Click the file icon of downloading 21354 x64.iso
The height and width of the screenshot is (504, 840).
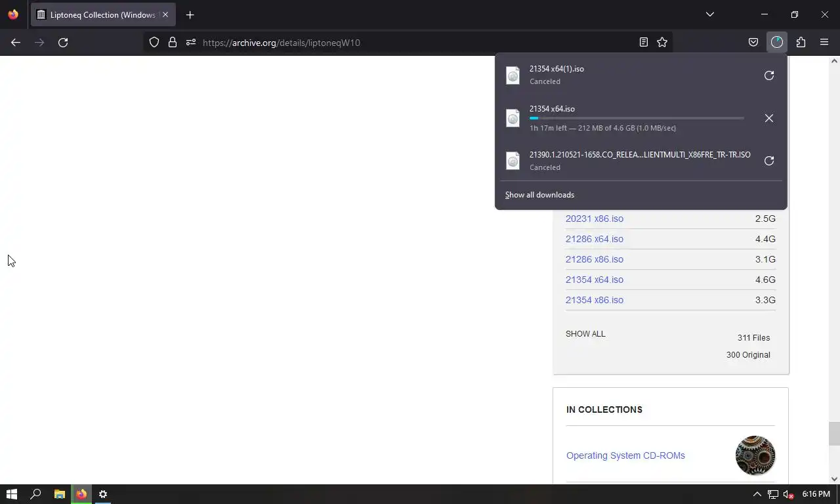click(513, 118)
